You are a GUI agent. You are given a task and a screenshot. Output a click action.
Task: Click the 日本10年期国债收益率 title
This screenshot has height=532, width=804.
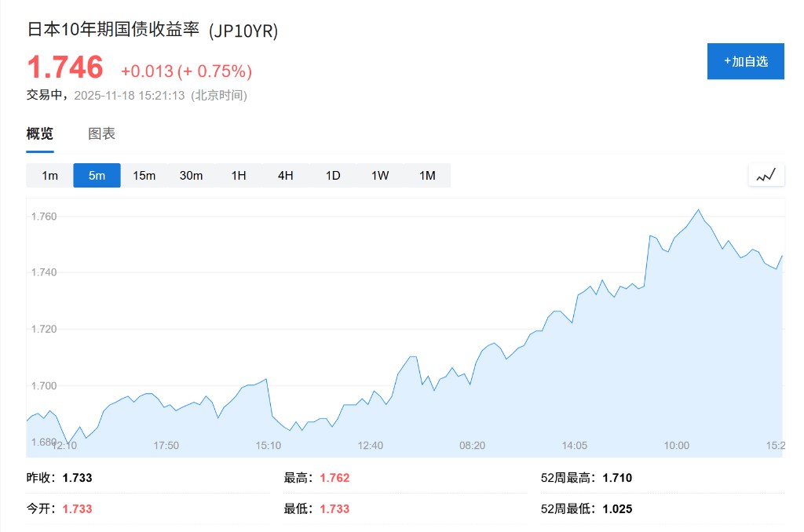(114, 31)
